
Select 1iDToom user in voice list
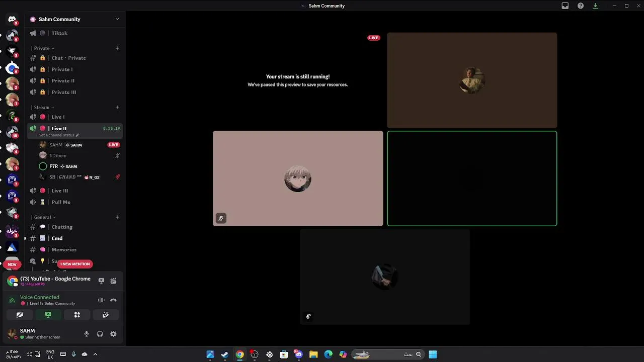(79, 155)
